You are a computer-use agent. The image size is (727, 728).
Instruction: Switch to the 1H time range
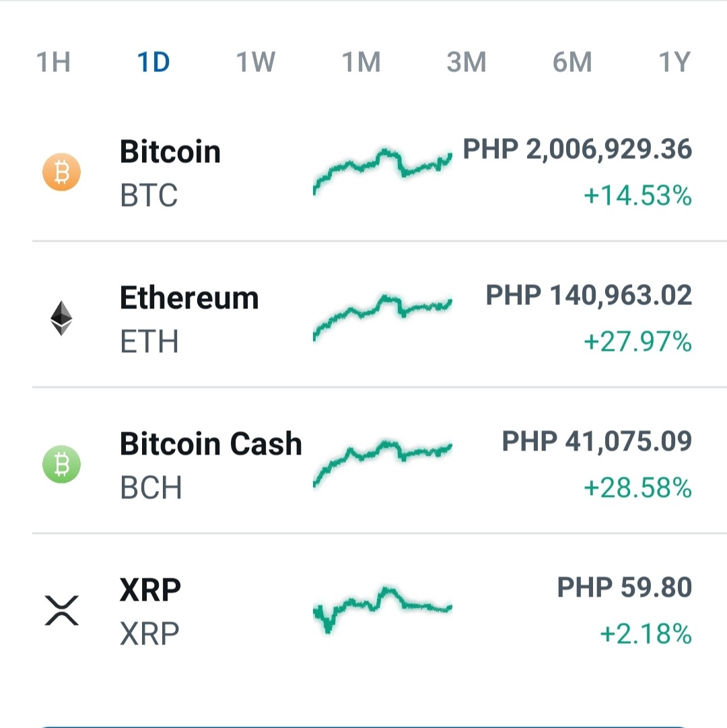pyautogui.click(x=53, y=62)
